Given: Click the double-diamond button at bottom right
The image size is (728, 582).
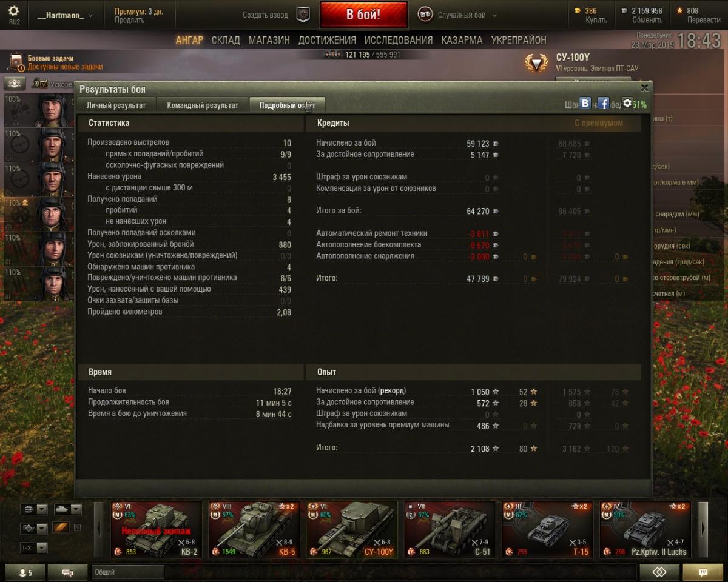Looking at the screenshot, I should [659, 572].
